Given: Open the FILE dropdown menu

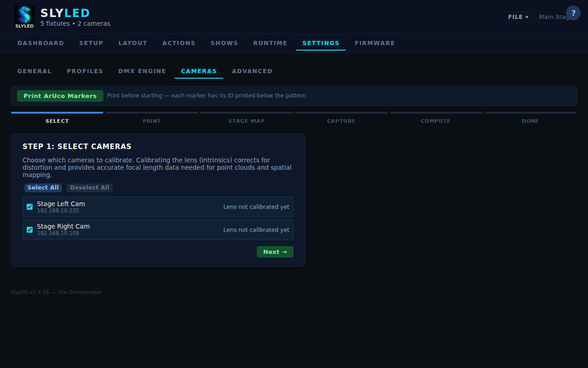Looking at the screenshot, I should [x=518, y=17].
